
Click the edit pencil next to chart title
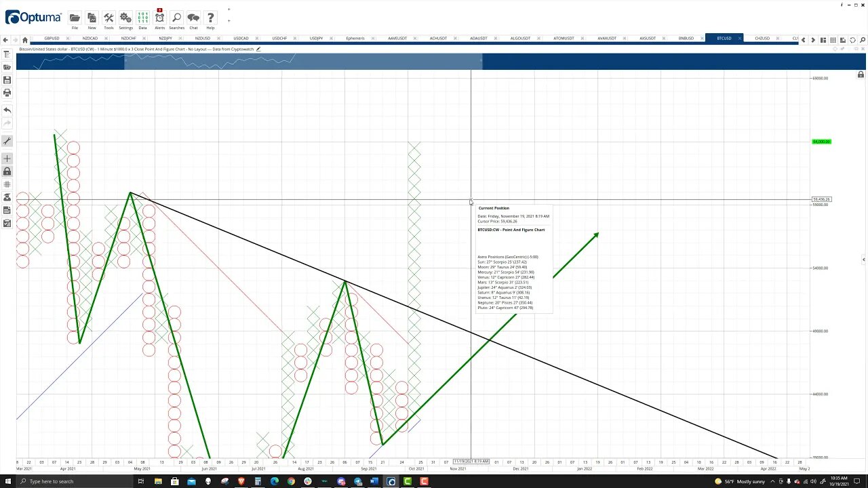[258, 49]
